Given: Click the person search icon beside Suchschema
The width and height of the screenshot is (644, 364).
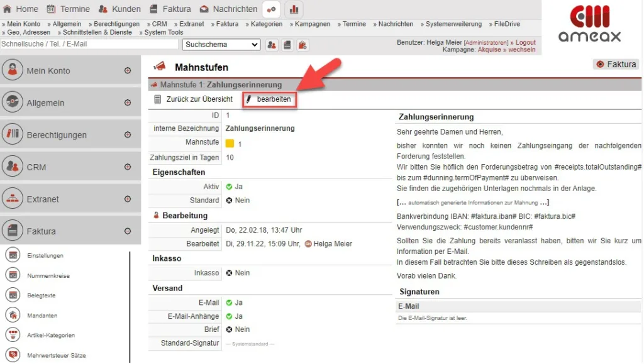Looking at the screenshot, I should tap(270, 44).
